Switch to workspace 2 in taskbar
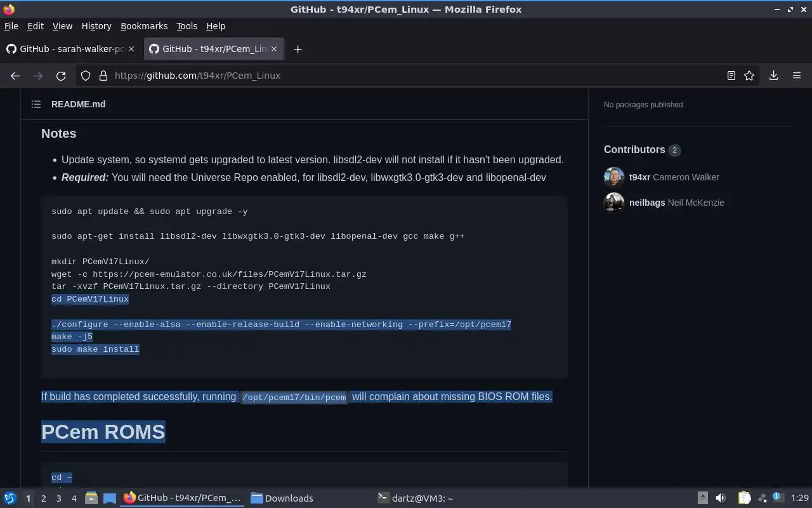 pos(43,498)
